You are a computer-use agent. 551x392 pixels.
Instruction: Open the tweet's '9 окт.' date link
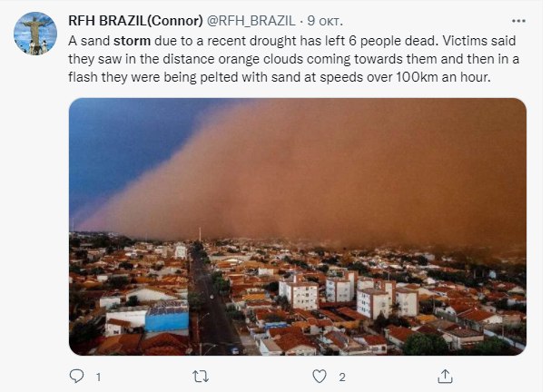pyautogui.click(x=324, y=21)
